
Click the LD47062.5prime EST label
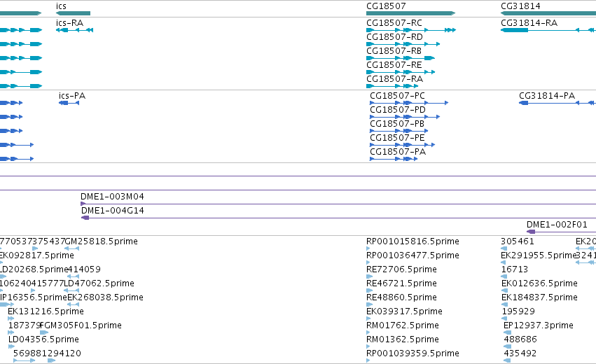coord(99,283)
